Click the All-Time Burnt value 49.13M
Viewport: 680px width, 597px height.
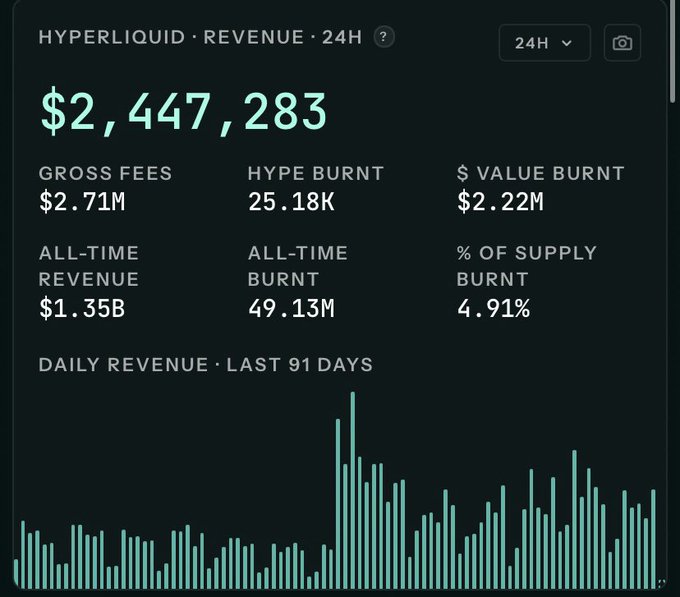coord(291,308)
